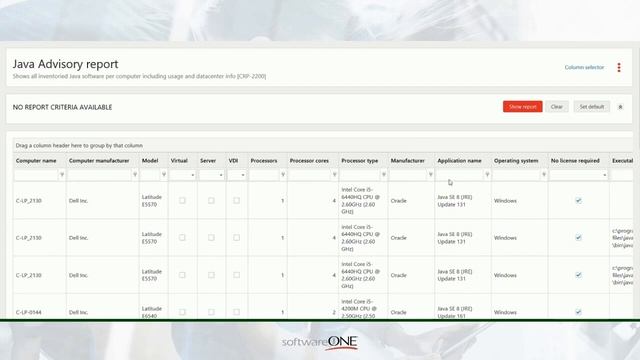The height and width of the screenshot is (360, 640).
Task: Open the Column selector link
Action: click(584, 67)
